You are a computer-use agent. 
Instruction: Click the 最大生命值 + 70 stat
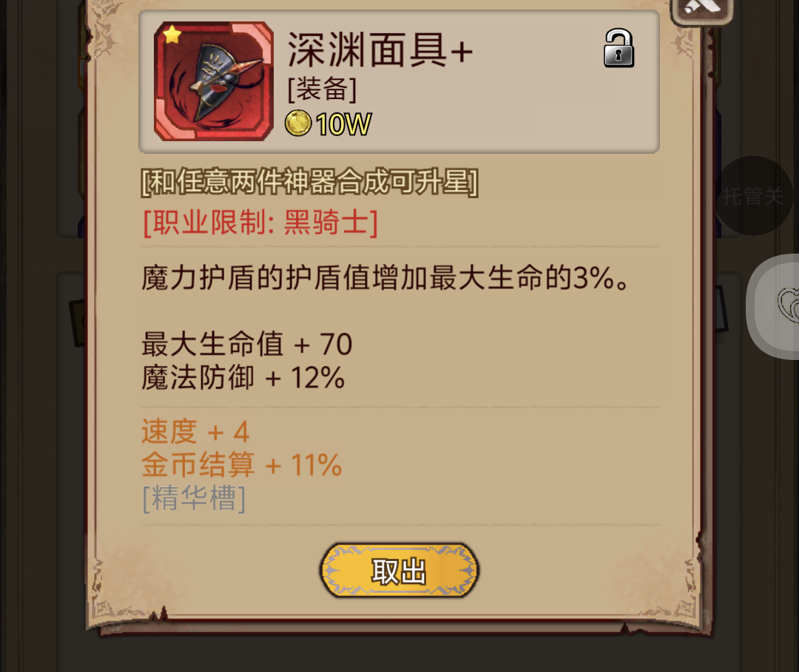246,344
